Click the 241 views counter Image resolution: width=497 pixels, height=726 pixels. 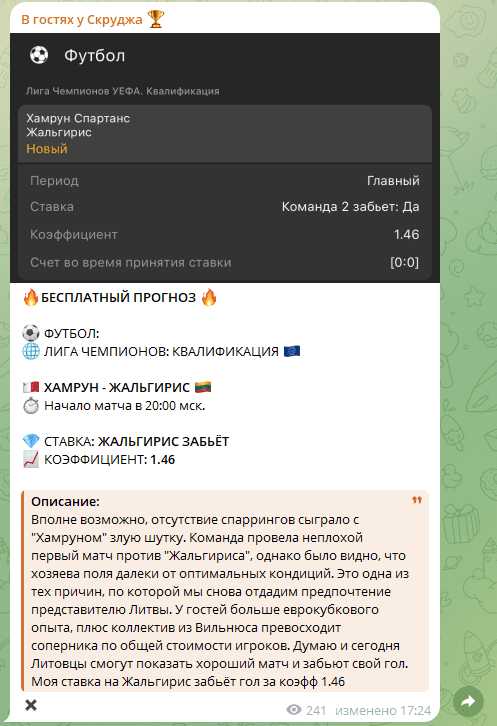(316, 710)
